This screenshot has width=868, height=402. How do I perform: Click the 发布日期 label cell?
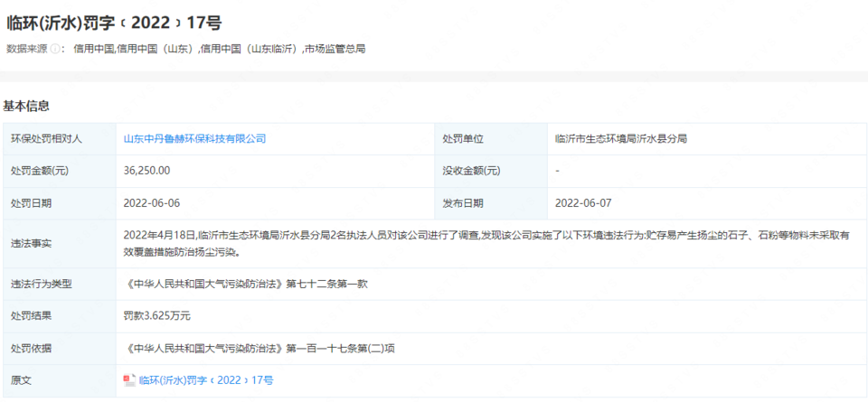(490, 203)
